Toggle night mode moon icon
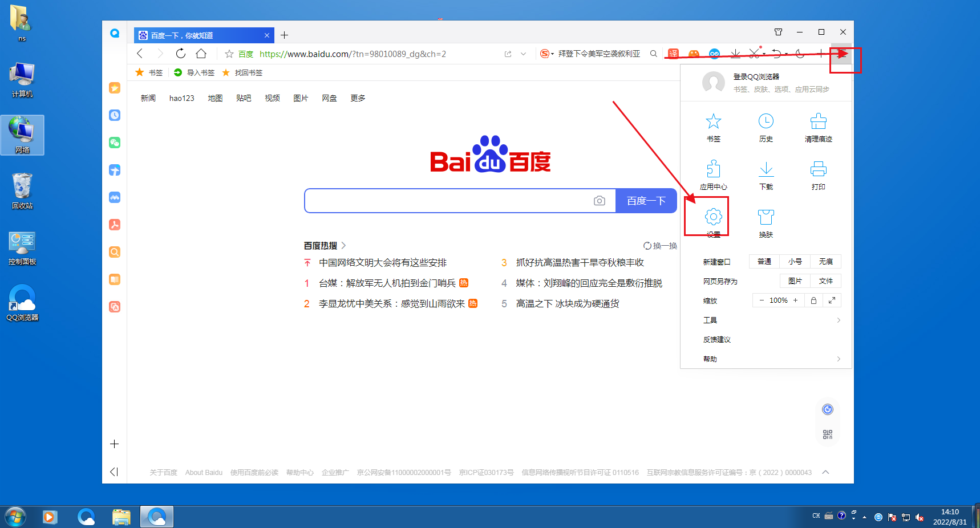Screen dimensions: 980x528 (x=800, y=54)
